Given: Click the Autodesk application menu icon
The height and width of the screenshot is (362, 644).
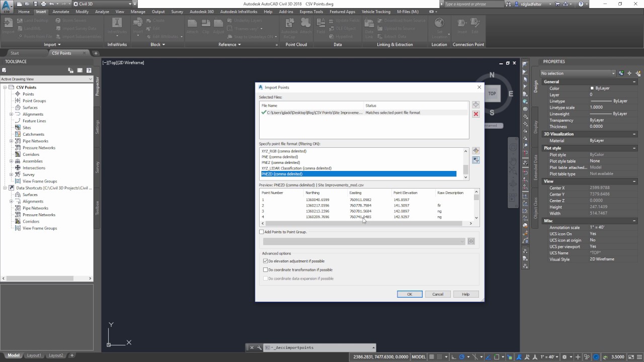Looking at the screenshot, I should tap(7, 7).
